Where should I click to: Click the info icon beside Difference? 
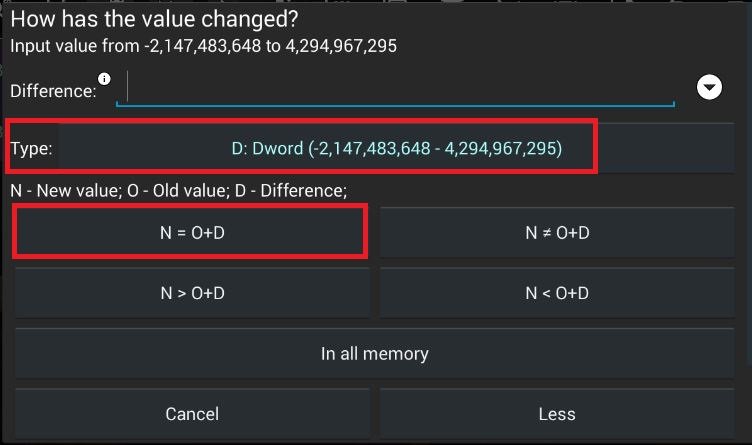(104, 79)
